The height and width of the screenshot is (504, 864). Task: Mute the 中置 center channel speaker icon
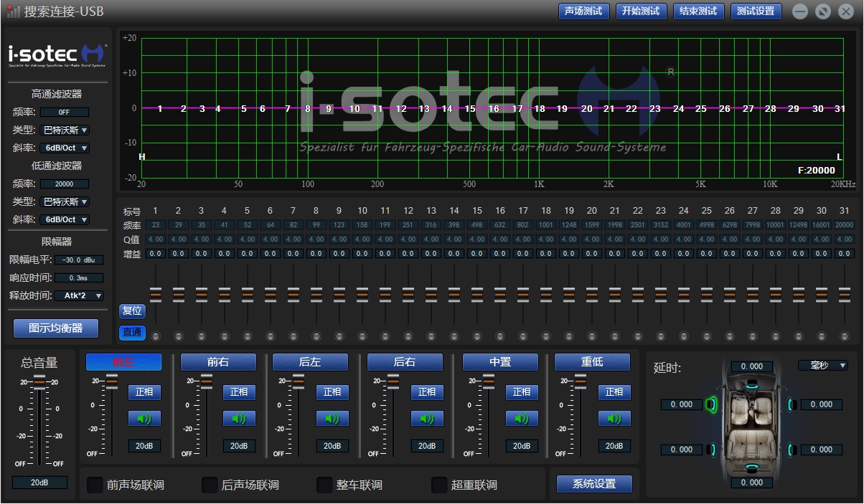tap(521, 419)
